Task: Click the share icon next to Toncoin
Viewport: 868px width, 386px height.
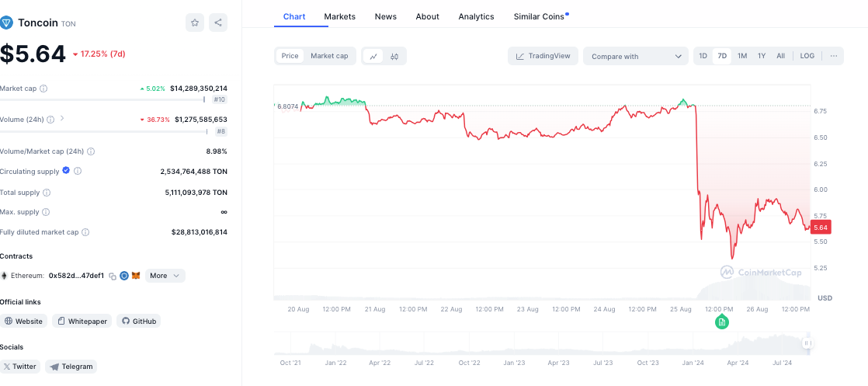Action: (x=218, y=23)
